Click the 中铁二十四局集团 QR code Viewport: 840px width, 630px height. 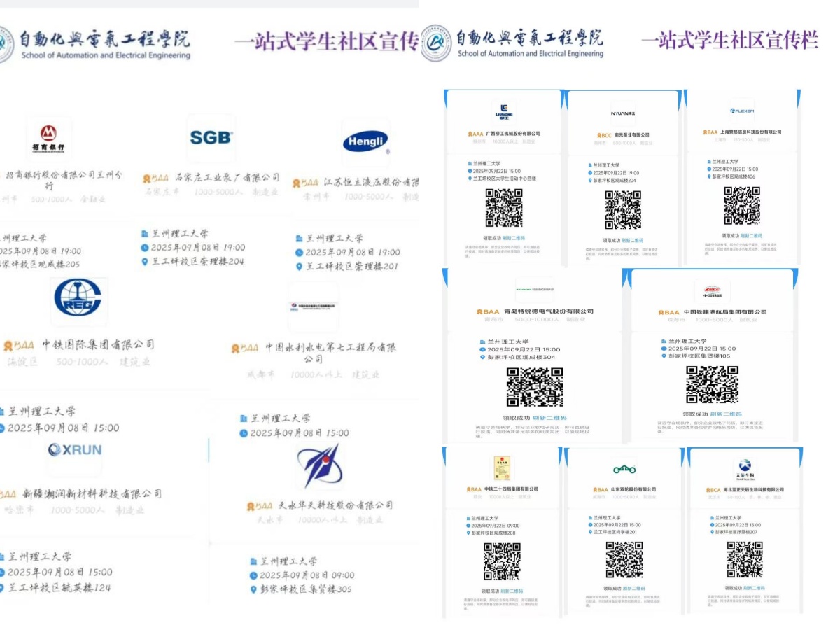tap(502, 561)
